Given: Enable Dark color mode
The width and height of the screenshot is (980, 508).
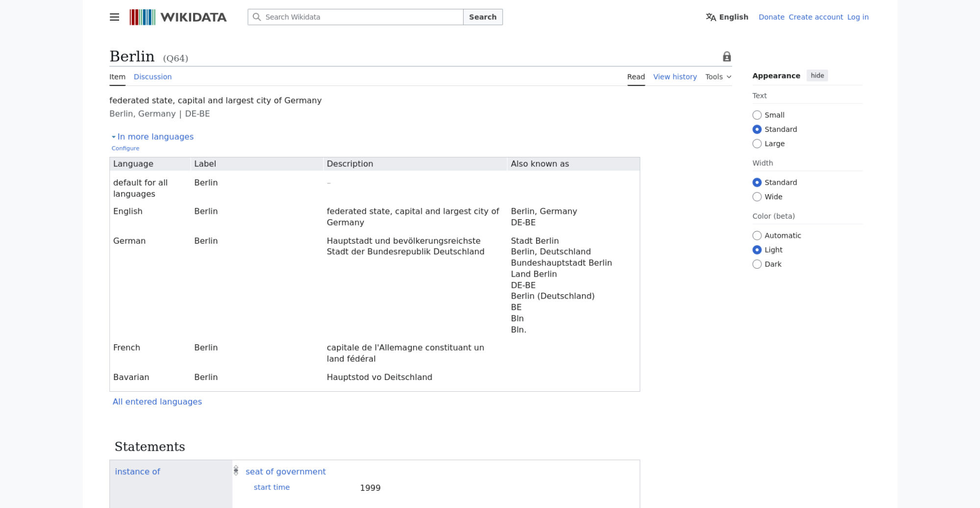Looking at the screenshot, I should coord(757,264).
